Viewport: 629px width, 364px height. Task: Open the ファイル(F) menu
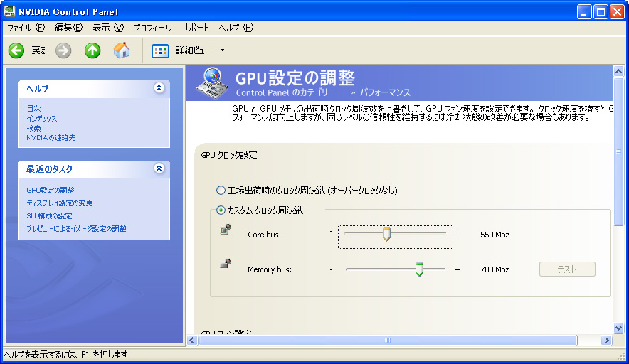pos(26,28)
